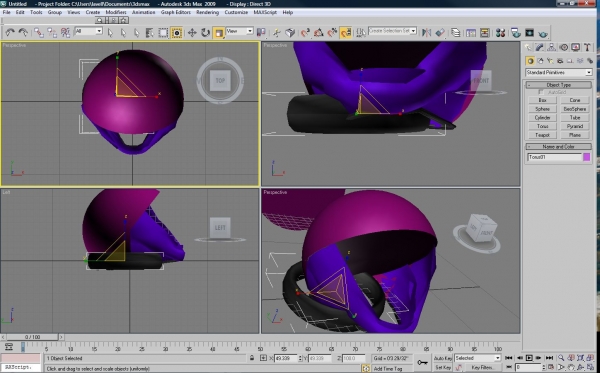Open the Edit menu
This screenshot has height=373, width=600.
20,12
